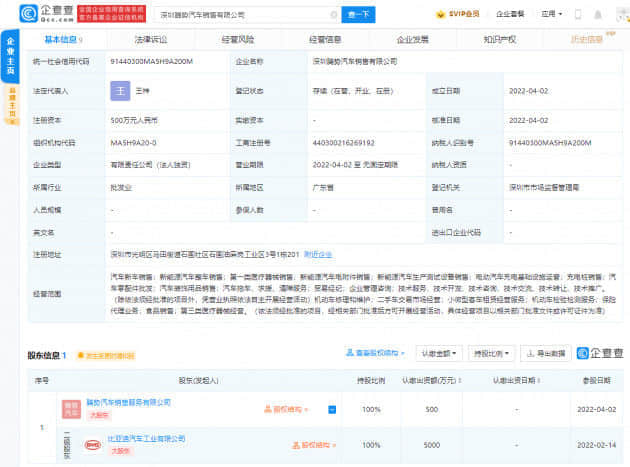Click the 腾势汽车销售服务 shareholder logo
The height and width of the screenshot is (467, 630).
72,410
